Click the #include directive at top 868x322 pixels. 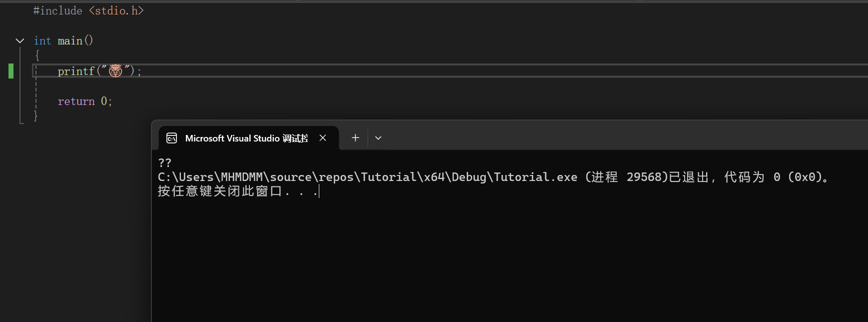pos(58,10)
